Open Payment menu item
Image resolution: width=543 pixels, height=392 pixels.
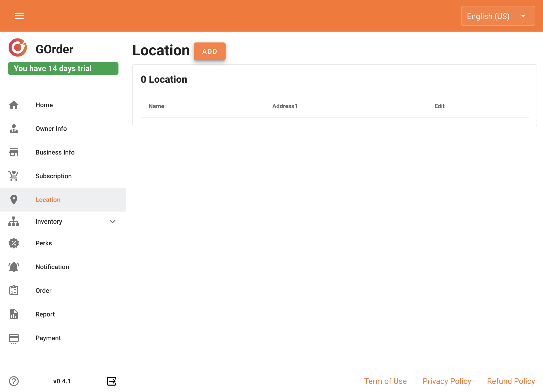[x=63, y=338]
